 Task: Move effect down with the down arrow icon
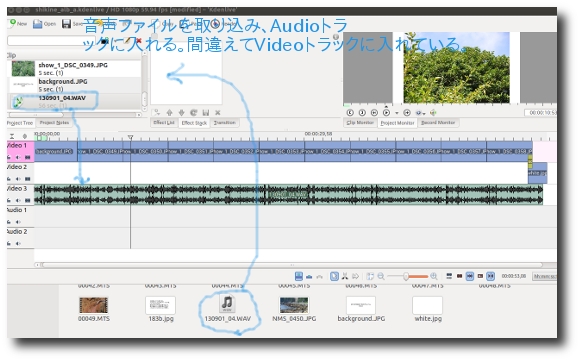pyautogui.click(x=181, y=112)
